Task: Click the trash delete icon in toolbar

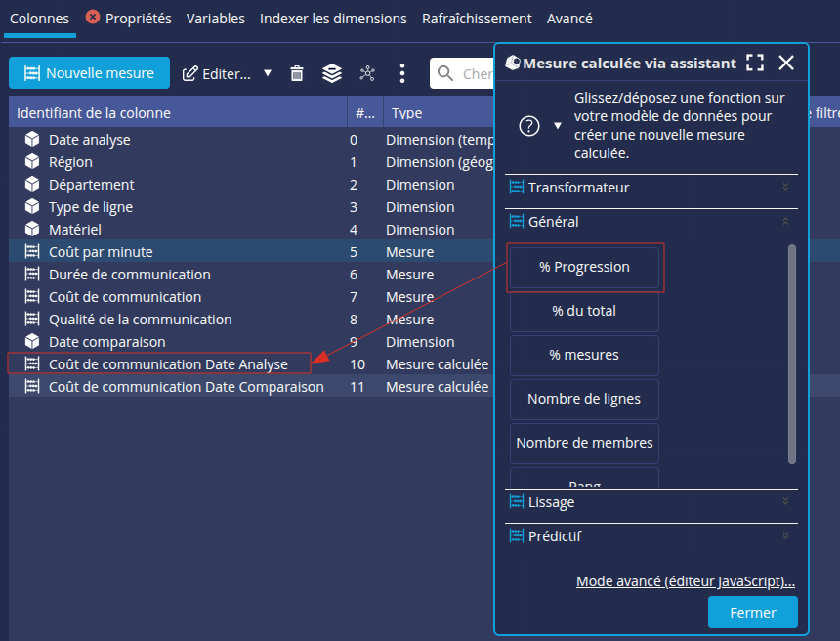Action: coord(298,73)
